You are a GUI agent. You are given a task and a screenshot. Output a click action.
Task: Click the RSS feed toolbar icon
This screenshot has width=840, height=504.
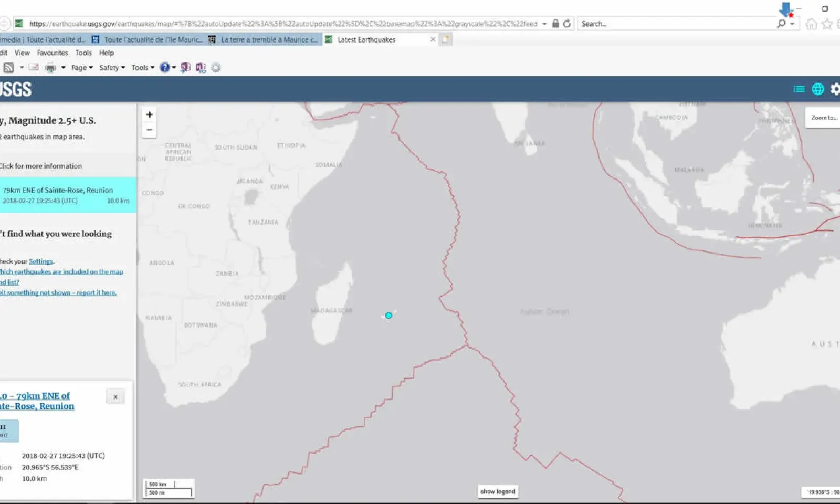8,68
